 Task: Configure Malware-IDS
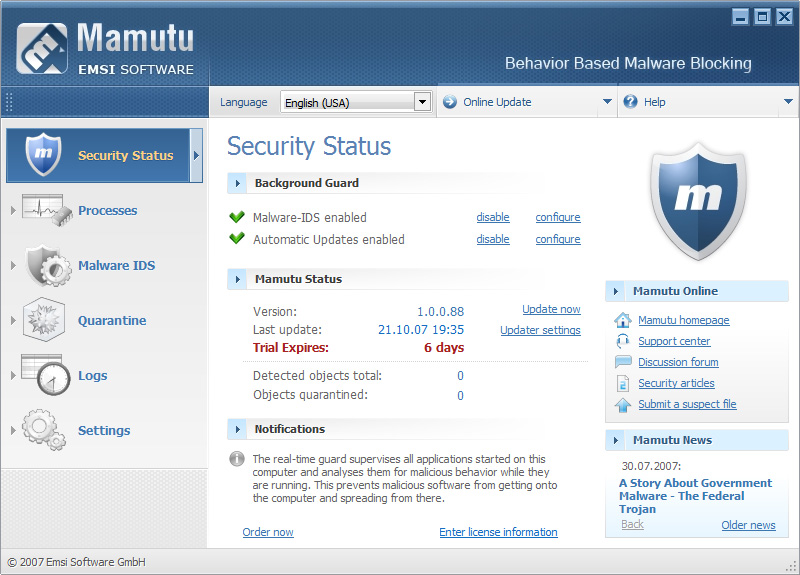(558, 217)
